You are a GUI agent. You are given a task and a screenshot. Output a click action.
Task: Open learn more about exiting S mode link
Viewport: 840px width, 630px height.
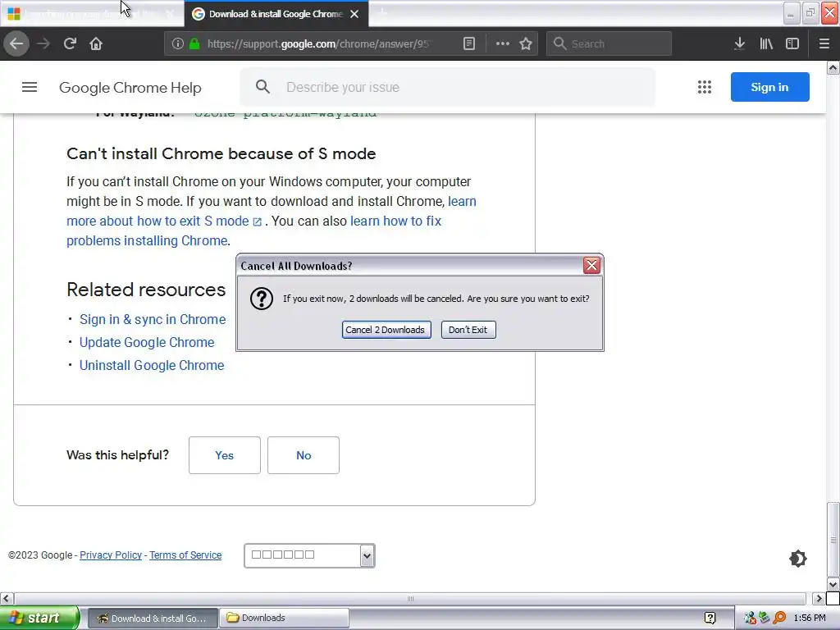(164, 221)
